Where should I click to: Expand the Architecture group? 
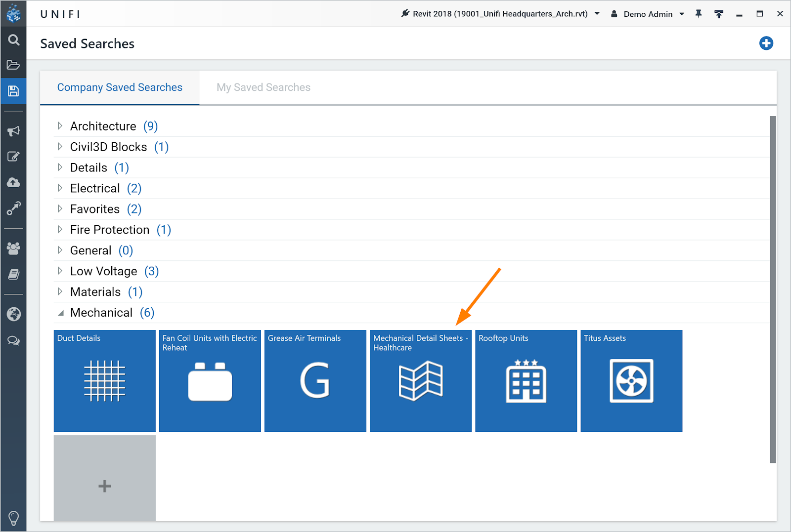click(x=60, y=126)
